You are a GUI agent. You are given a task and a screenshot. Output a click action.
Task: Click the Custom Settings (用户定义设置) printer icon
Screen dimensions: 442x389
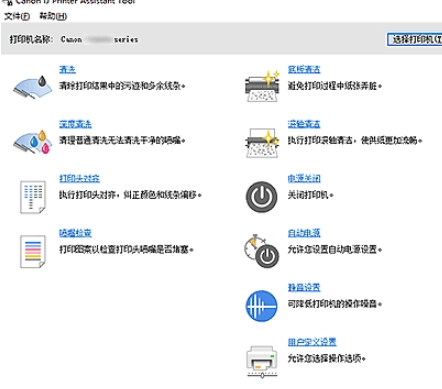[x=262, y=361]
